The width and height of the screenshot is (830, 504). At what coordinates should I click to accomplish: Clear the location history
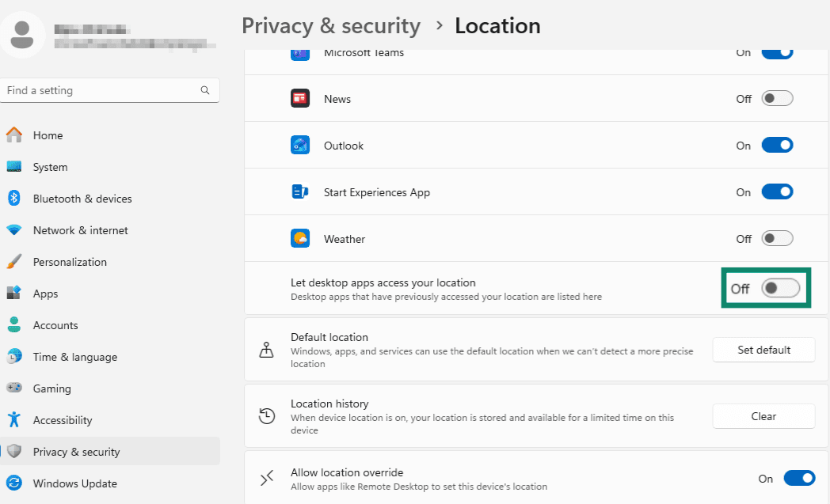763,416
